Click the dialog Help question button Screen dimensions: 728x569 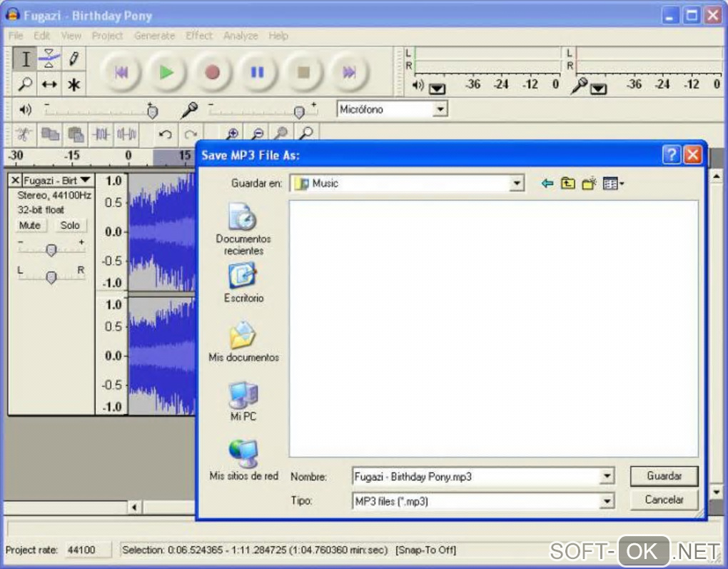[672, 155]
